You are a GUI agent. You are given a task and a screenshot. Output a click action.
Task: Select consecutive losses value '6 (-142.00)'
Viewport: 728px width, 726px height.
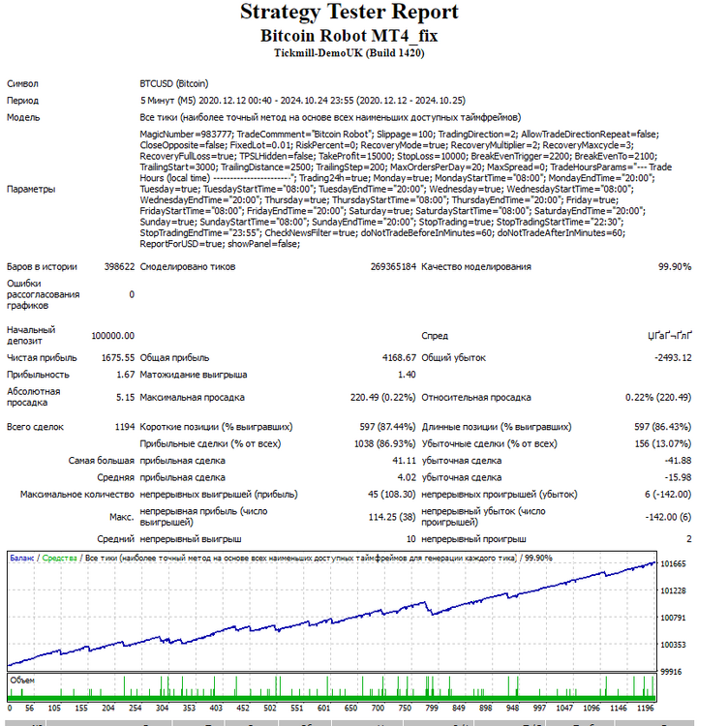point(668,495)
